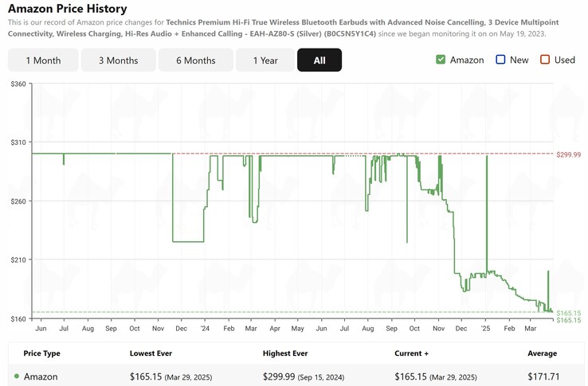Click the '25 year label on x-axis
Image resolution: width=588 pixels, height=386 pixels.
pos(485,328)
